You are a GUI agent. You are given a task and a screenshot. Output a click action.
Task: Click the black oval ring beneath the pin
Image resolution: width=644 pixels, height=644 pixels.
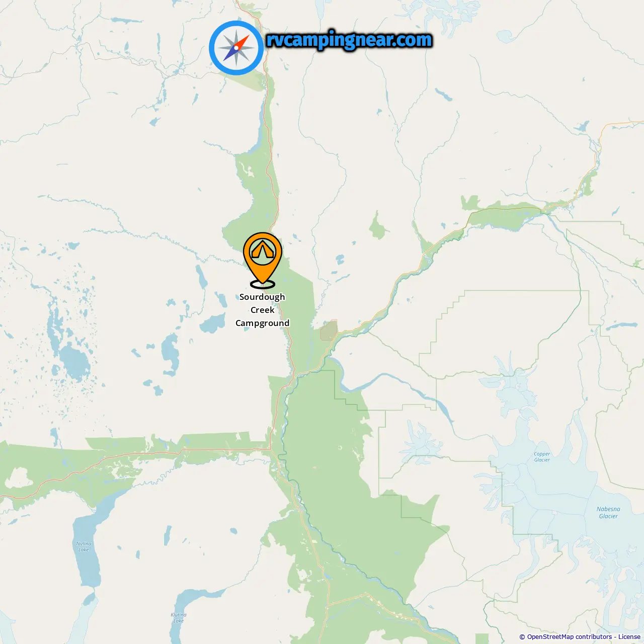tap(263, 285)
